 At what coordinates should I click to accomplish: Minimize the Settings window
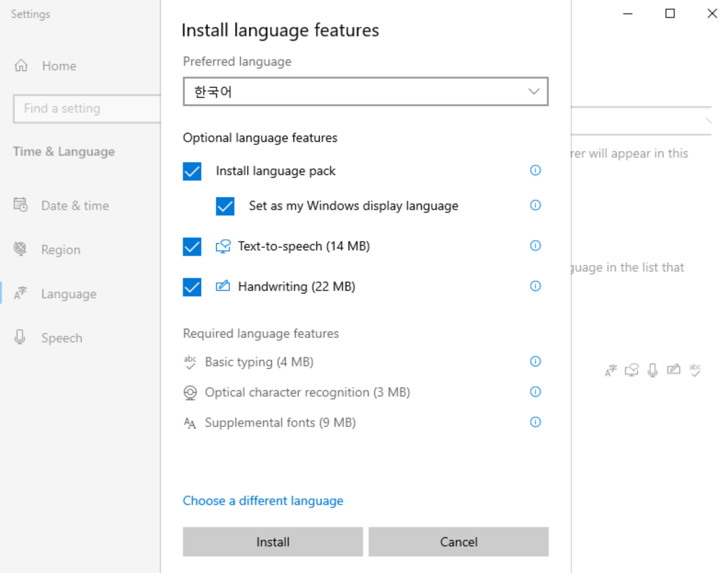(628, 13)
